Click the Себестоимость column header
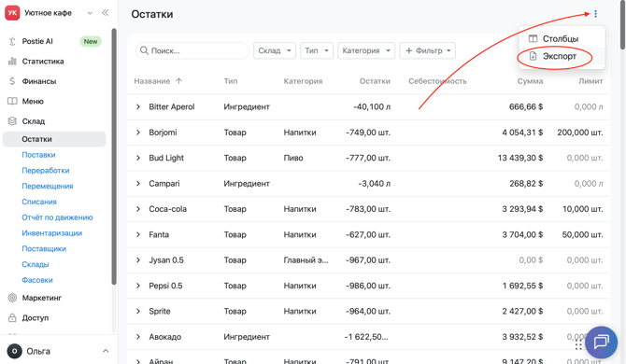The height and width of the screenshot is (364, 626). 437,81
